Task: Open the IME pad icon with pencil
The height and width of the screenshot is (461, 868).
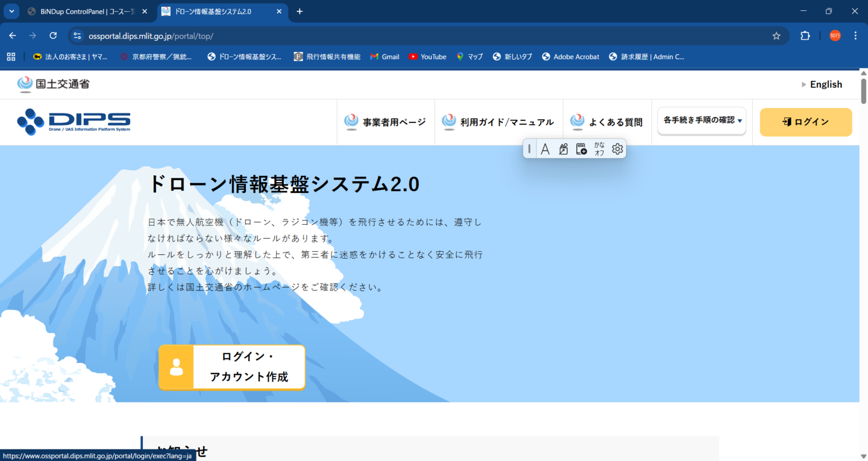Action: [x=563, y=149]
